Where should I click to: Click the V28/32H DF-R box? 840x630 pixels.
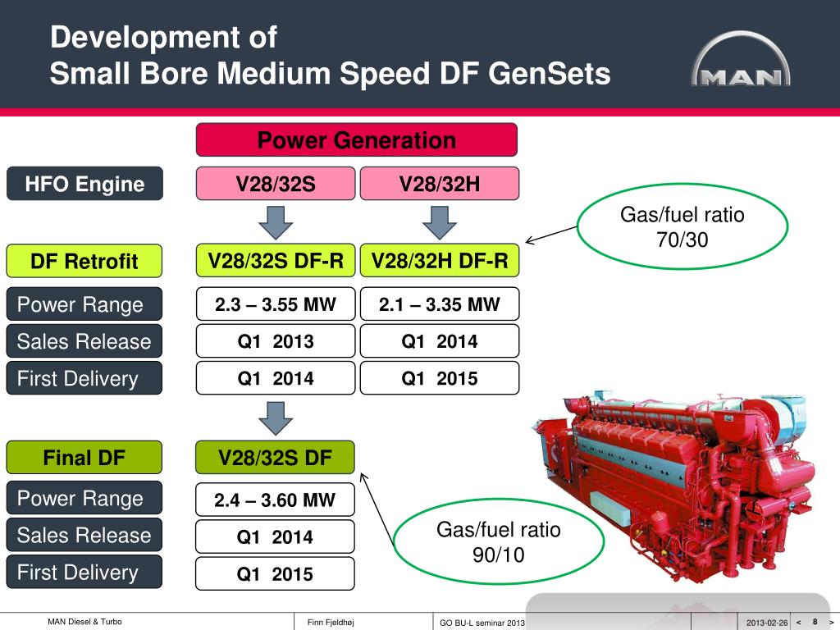click(440, 260)
